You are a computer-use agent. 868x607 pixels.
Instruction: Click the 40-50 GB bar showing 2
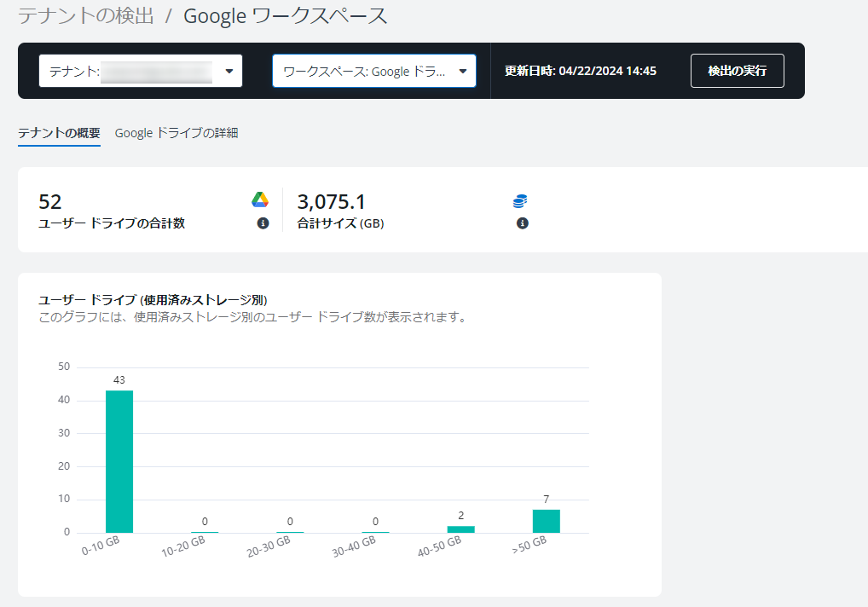click(x=460, y=529)
